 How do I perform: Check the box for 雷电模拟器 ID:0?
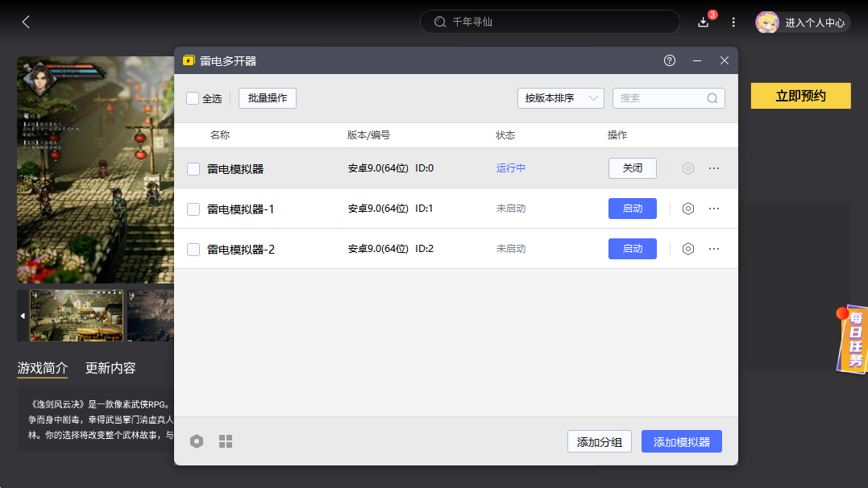coord(193,169)
